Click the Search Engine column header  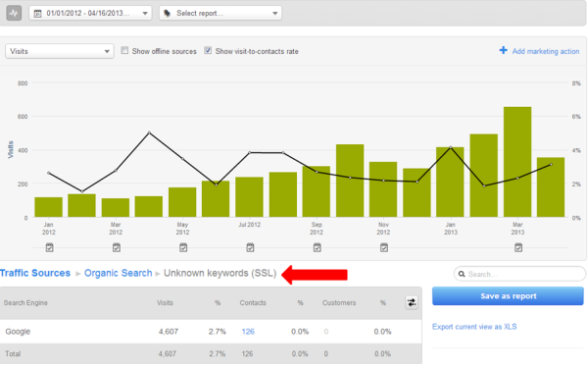(x=25, y=303)
